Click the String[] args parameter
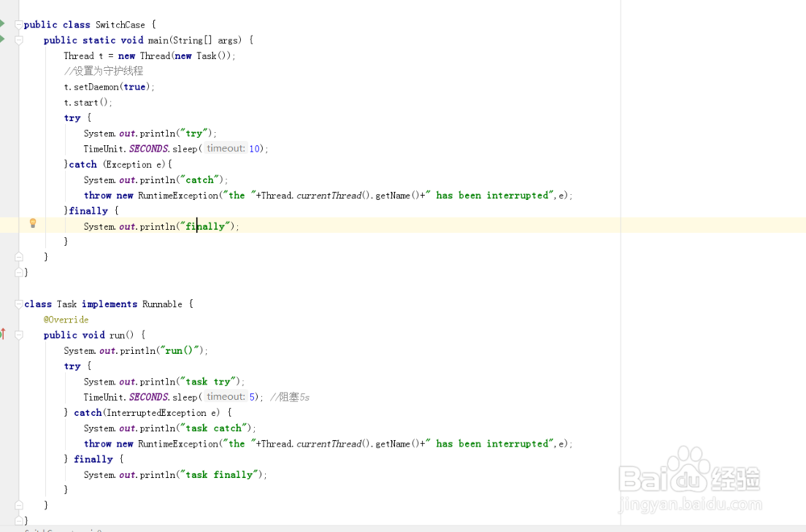This screenshot has width=806, height=532. pos(206,40)
